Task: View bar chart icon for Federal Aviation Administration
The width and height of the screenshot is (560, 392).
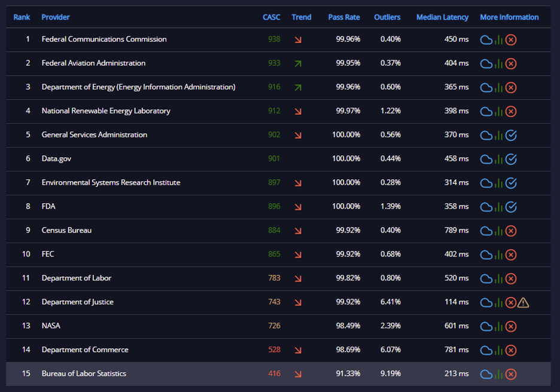Action: [x=498, y=64]
